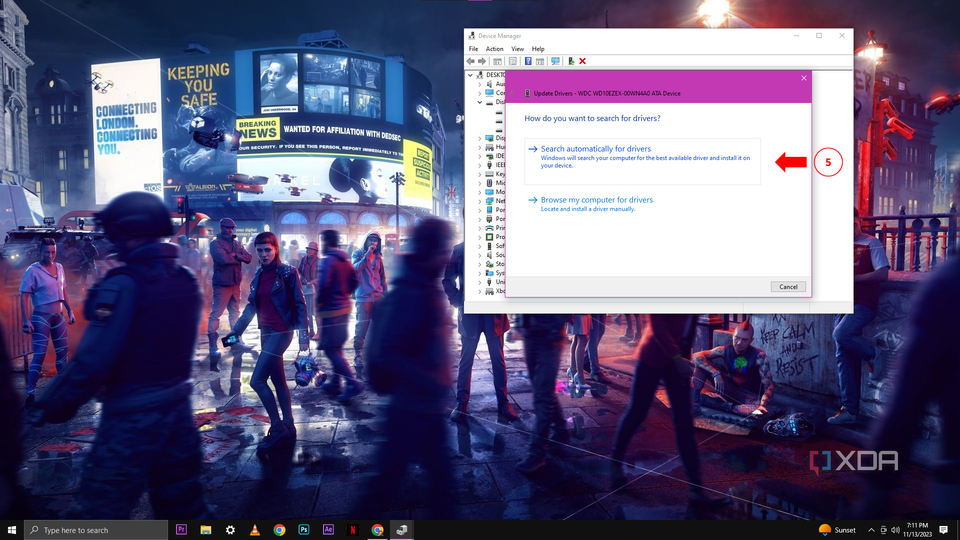Click Scan for hardware changes monitor icon

[555, 61]
